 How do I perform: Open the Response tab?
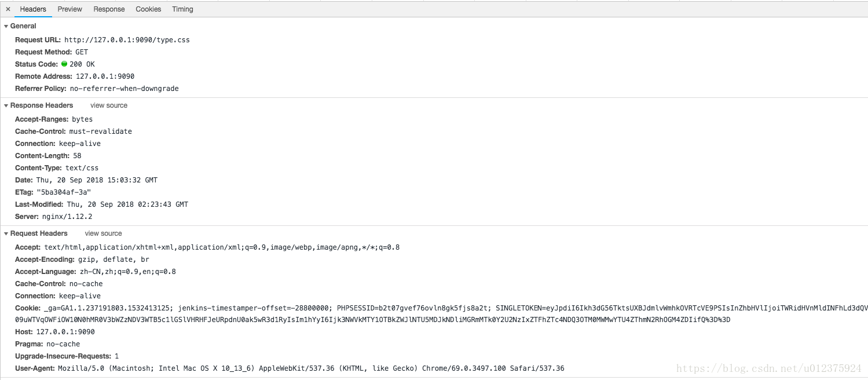point(109,9)
